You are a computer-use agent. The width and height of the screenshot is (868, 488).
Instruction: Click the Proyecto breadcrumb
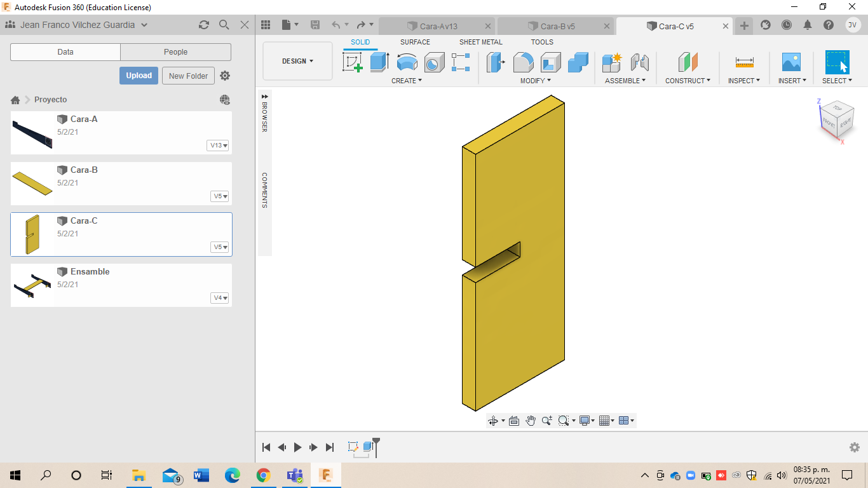[51, 100]
